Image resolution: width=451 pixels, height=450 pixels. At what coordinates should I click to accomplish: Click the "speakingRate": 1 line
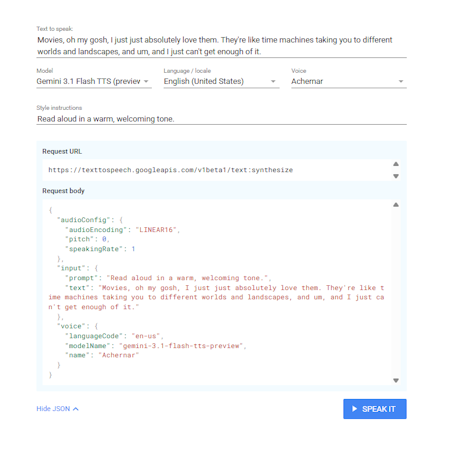tap(100, 249)
